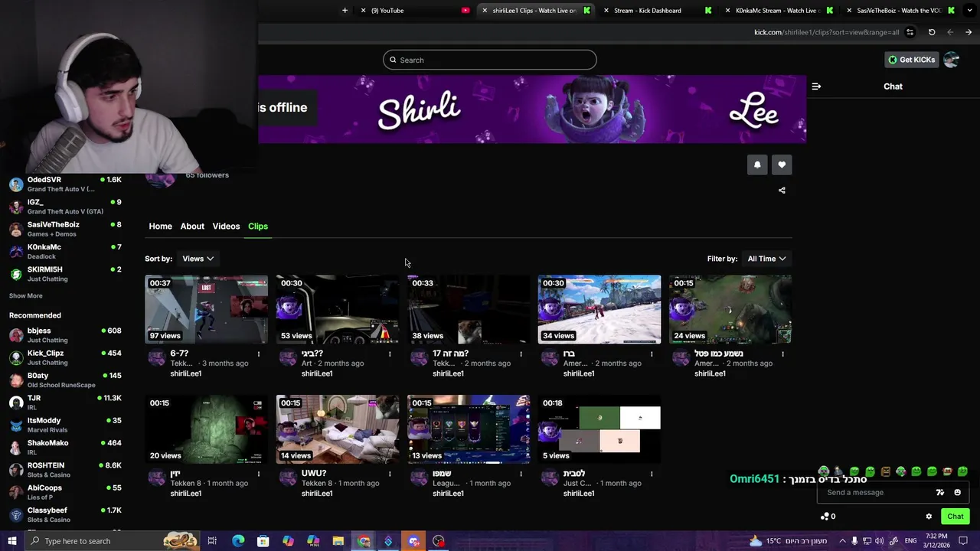Open the bbjess recommended channel

[x=65, y=335]
